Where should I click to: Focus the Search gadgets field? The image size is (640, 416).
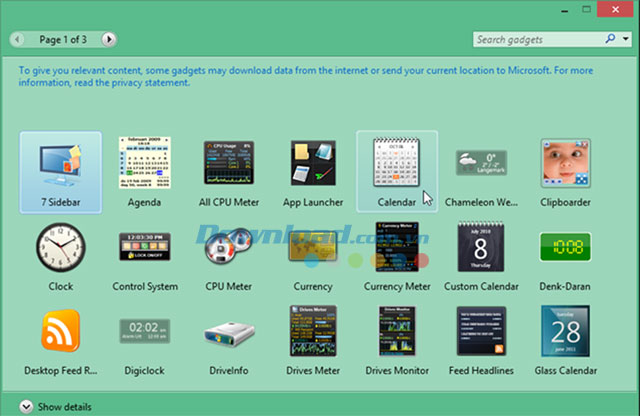(x=539, y=39)
